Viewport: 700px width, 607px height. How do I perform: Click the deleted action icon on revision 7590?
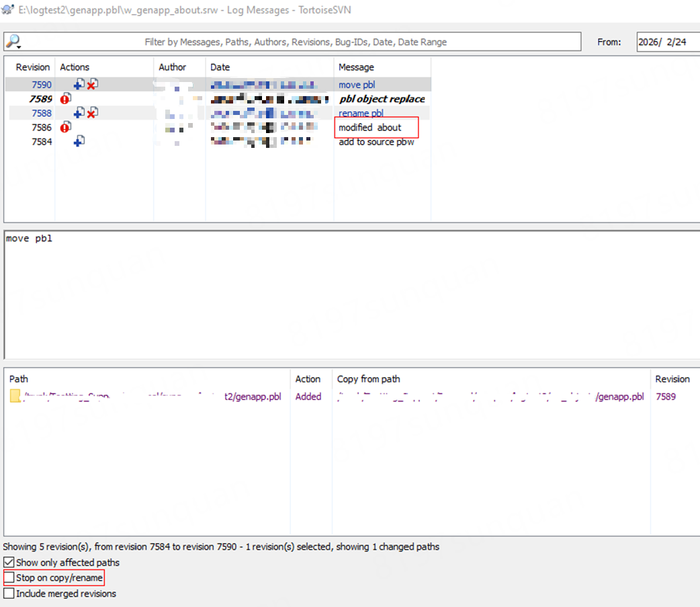pyautogui.click(x=91, y=84)
